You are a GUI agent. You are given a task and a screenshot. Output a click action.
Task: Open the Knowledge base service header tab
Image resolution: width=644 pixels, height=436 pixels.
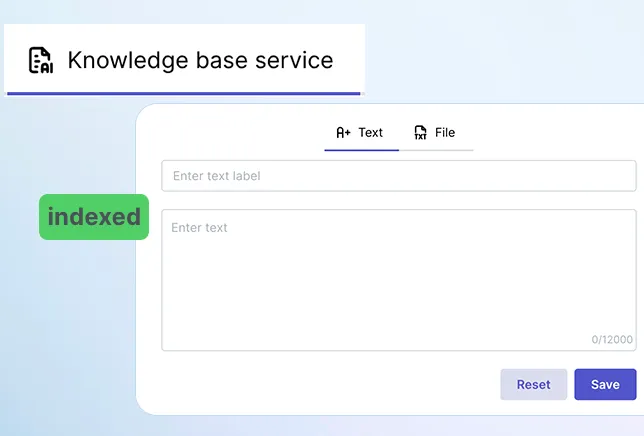[x=184, y=60]
